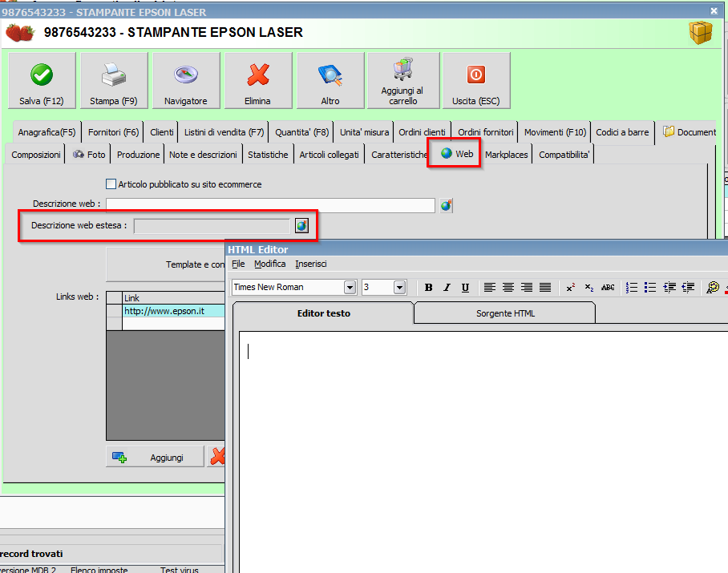The width and height of the screenshot is (728, 573).
Task: Open the Movimenti (F10) tab
Action: 556,132
